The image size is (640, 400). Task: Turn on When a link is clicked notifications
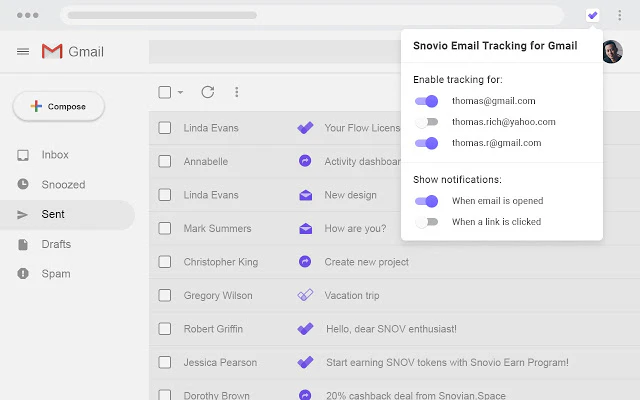pos(426,222)
